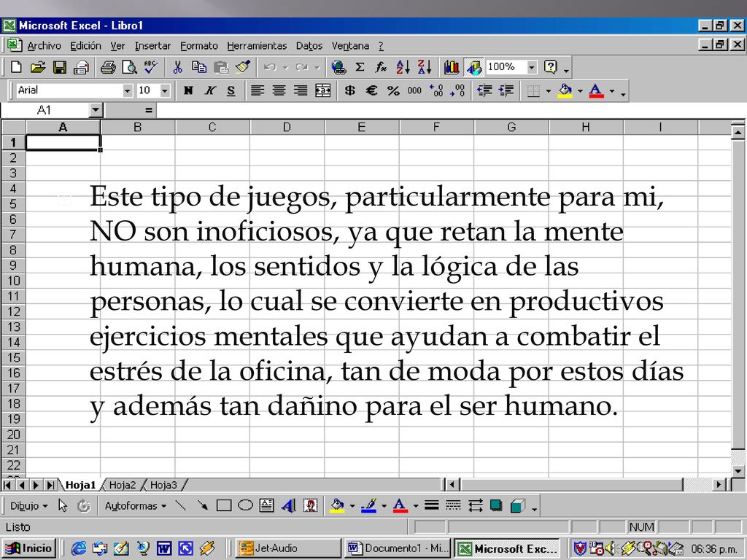Viewport: 747px width, 560px height.
Task: Switch to Jet-Audio taskbar button
Action: 289,548
